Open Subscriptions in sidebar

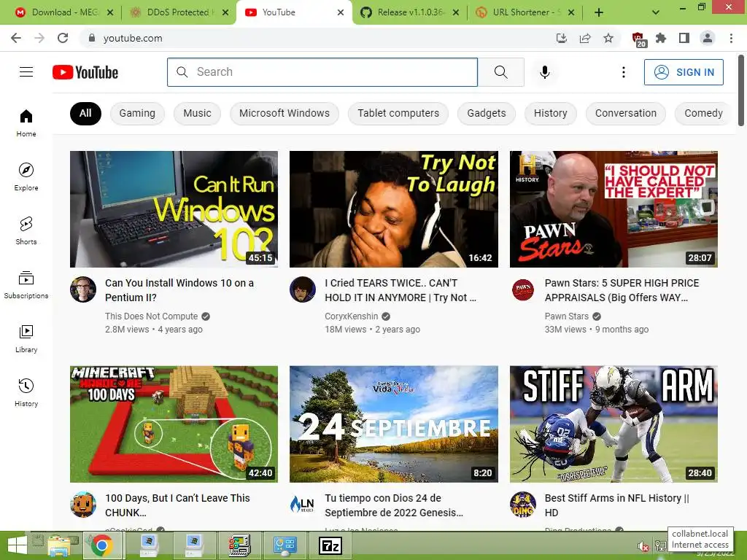point(26,285)
